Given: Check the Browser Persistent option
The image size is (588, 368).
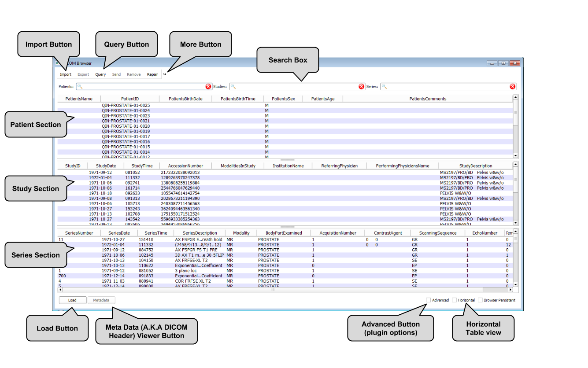Looking at the screenshot, I should click(480, 300).
